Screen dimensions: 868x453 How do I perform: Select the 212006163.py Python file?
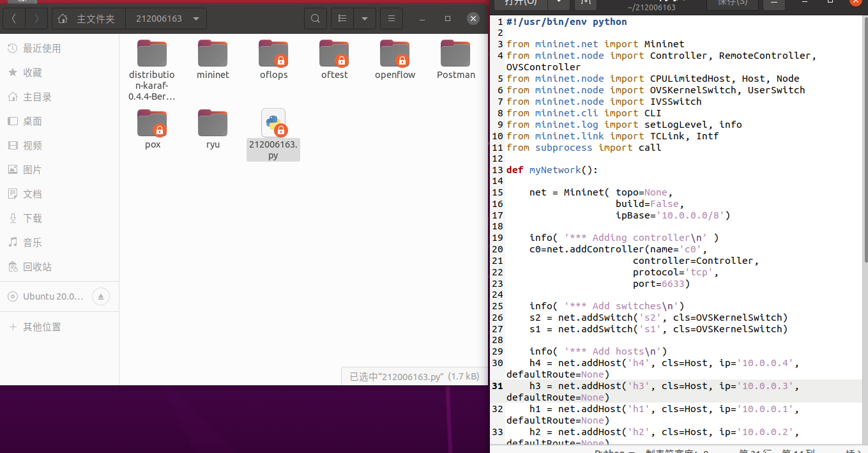point(273,134)
